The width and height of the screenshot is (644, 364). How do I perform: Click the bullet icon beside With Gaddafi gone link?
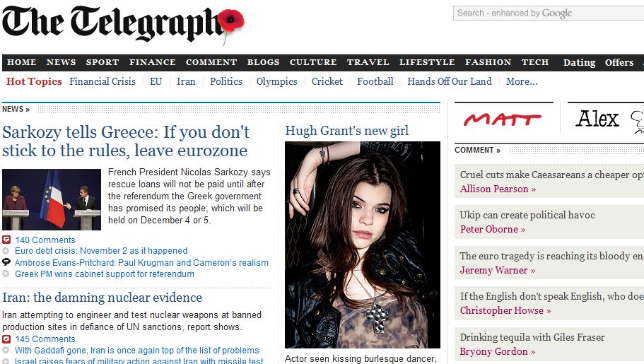(6, 351)
